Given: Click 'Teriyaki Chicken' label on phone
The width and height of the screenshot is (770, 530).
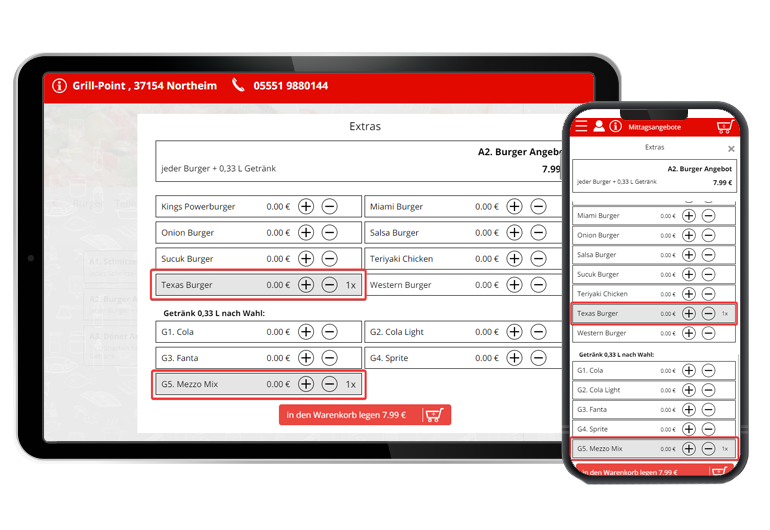Looking at the screenshot, I should 603,294.
